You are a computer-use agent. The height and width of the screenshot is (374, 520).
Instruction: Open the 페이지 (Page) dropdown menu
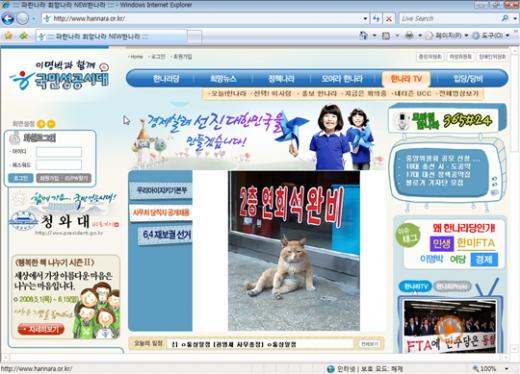447,35
